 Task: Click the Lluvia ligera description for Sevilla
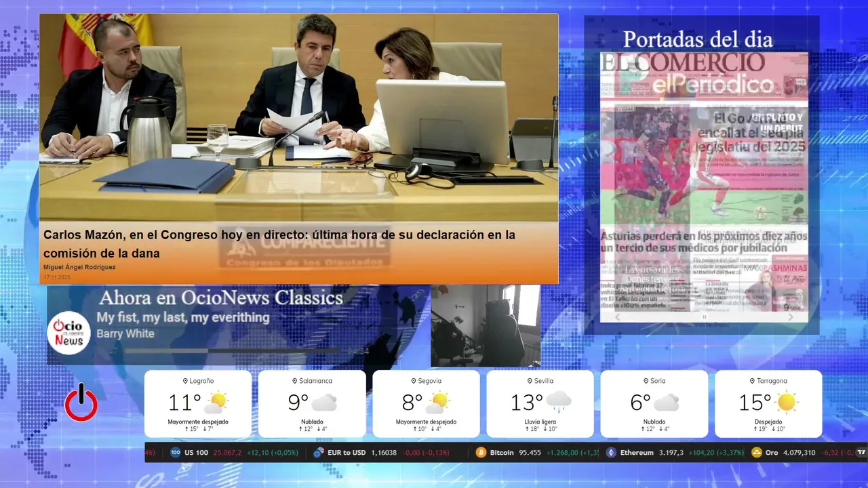tap(540, 422)
